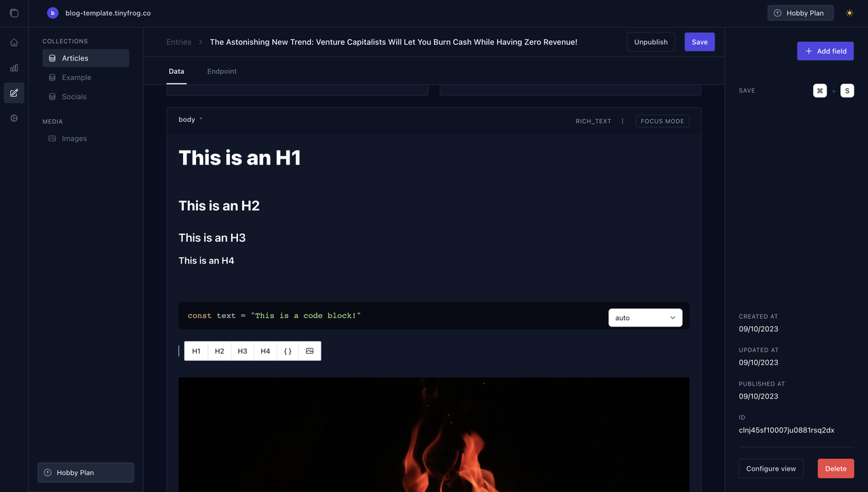Screen dimensions: 868x492
Task: Open the home icon in left sidebar
Action: 14,43
